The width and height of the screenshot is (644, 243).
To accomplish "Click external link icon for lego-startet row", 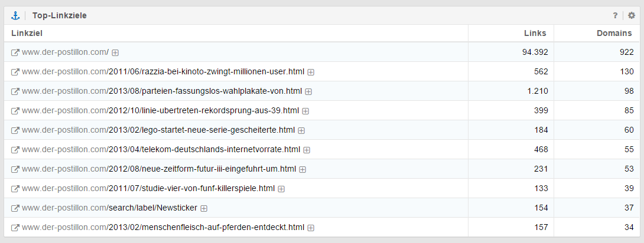I will coord(15,130).
